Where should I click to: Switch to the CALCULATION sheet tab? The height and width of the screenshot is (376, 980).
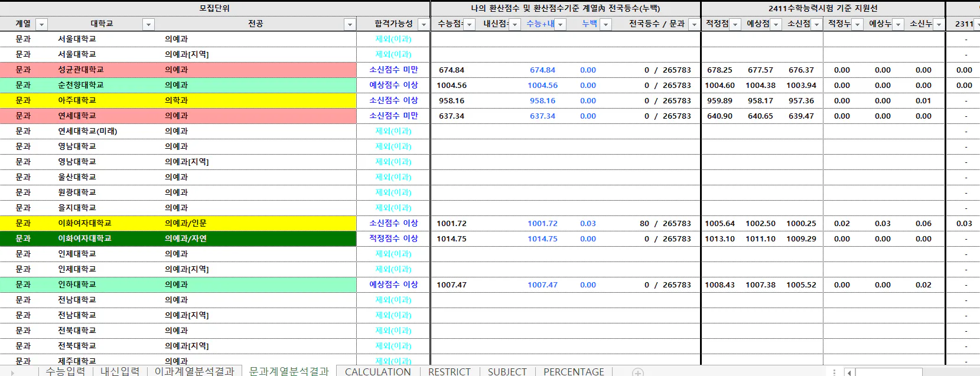point(378,371)
